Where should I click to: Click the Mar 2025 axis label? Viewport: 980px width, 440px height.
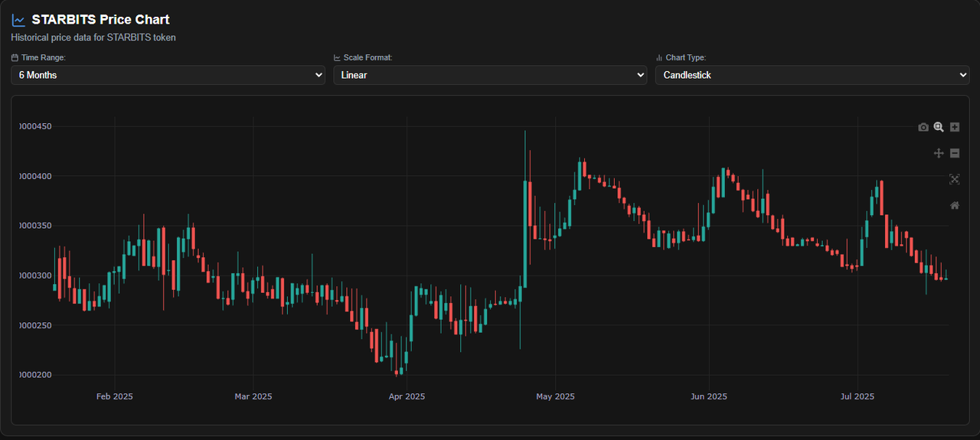coord(253,396)
